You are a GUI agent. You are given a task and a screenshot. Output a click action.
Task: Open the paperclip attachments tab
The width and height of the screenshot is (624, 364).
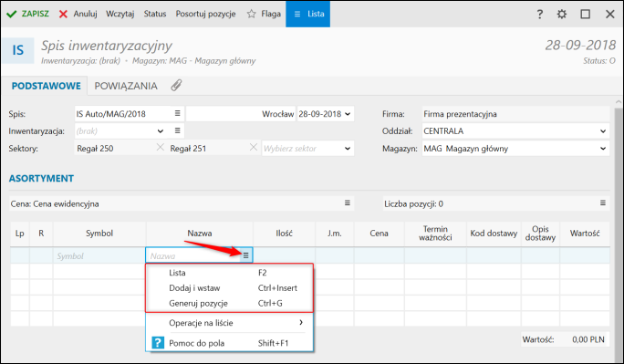(176, 86)
